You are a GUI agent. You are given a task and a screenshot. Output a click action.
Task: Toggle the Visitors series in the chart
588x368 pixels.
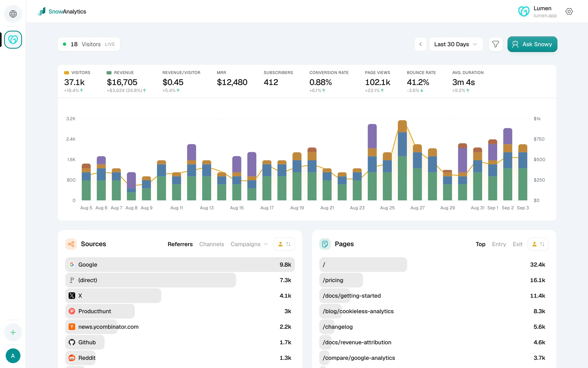77,73
